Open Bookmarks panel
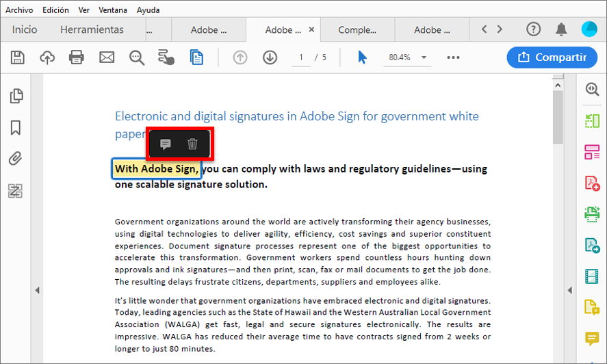Screen dimensions: 607x364 point(16,128)
